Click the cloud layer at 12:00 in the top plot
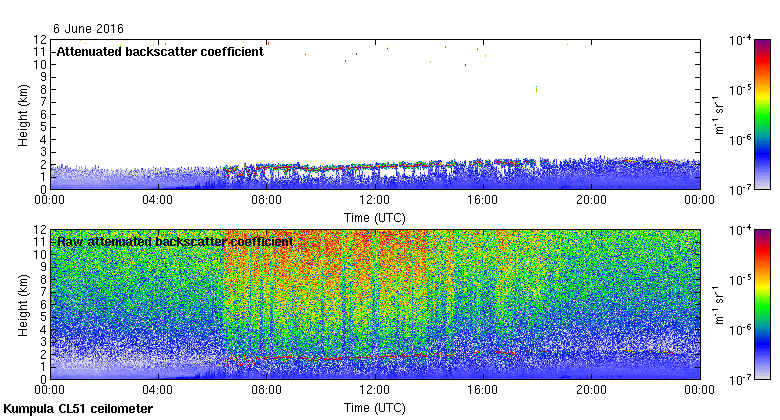The image size is (780, 420). point(375,166)
